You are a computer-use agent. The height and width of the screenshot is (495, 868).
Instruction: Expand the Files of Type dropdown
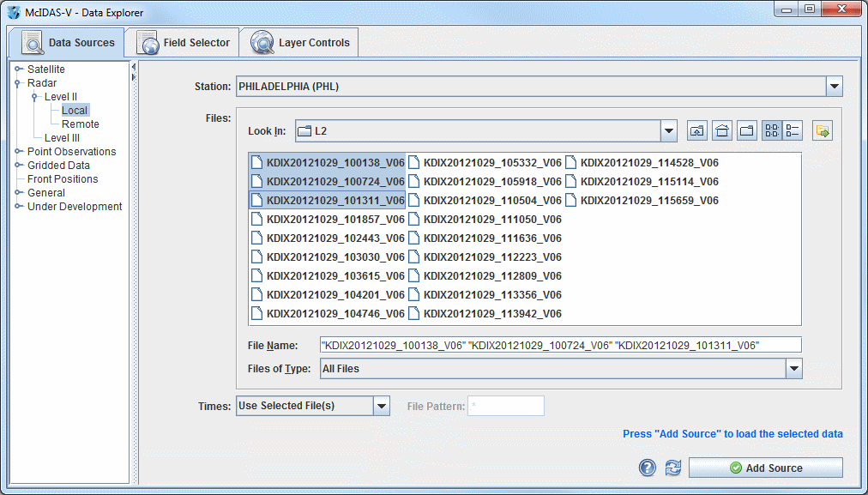pyautogui.click(x=793, y=369)
